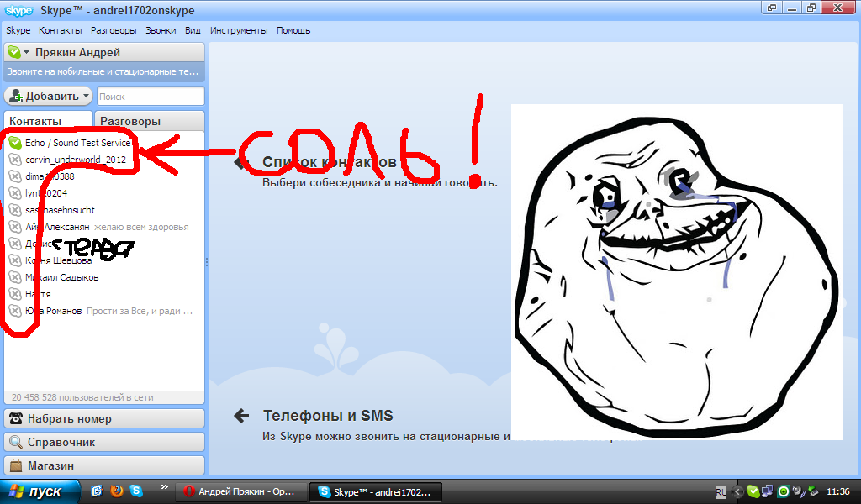Click mood text желаю всем здоровья
This screenshot has height=504, width=861.
[x=141, y=227]
